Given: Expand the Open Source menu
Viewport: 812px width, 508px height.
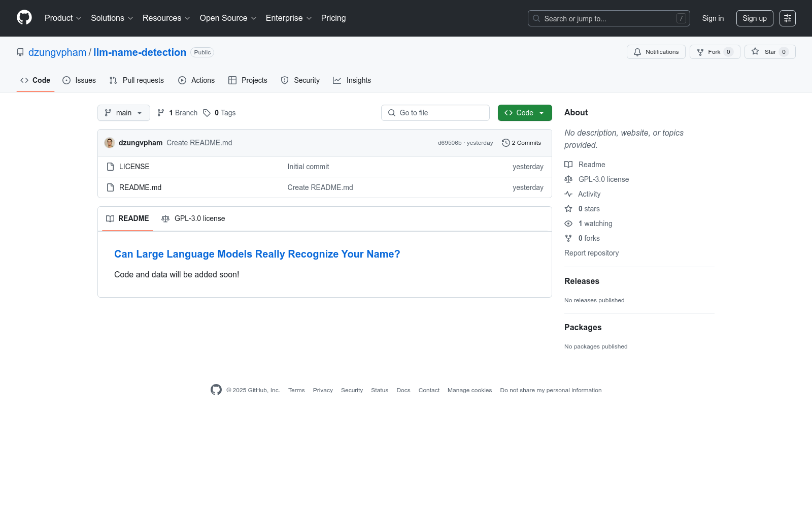Looking at the screenshot, I should (x=228, y=18).
